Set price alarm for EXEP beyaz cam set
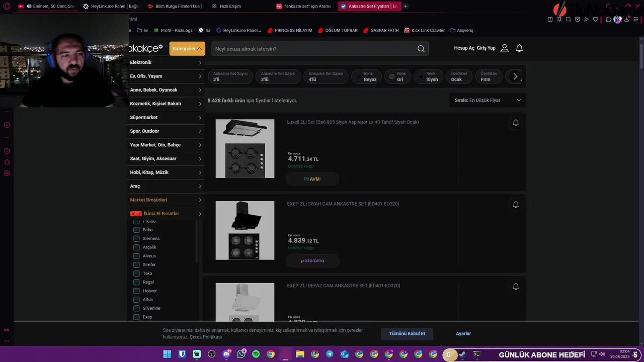This screenshot has width=644, height=362. click(x=516, y=287)
